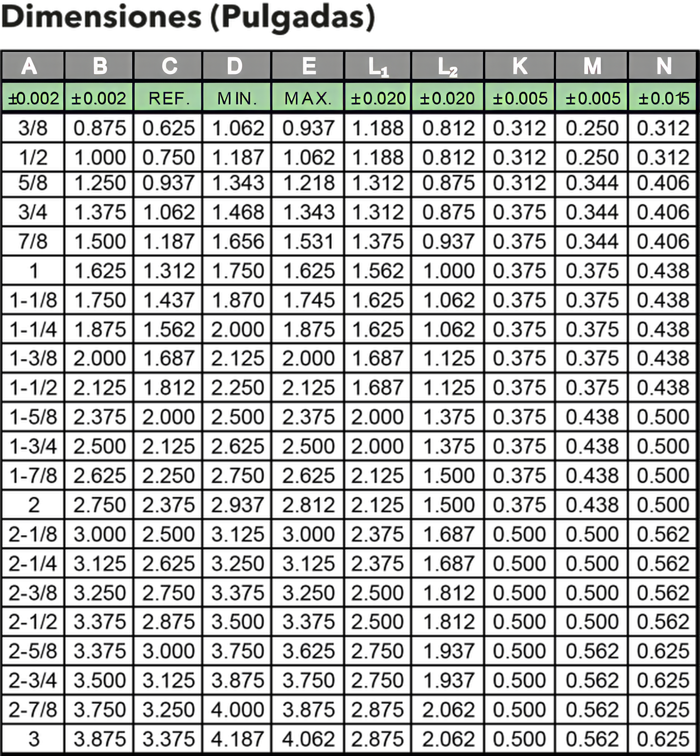This screenshot has width=700, height=756.
Task: Select the 7/8 size in column A
Action: [33, 241]
